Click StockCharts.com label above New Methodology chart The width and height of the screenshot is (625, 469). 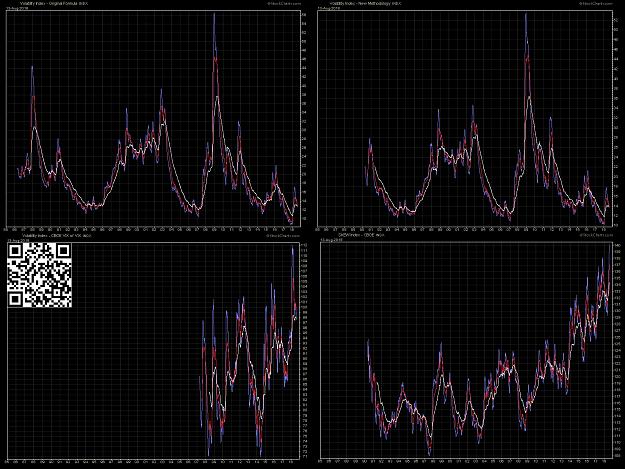pyautogui.click(x=596, y=4)
